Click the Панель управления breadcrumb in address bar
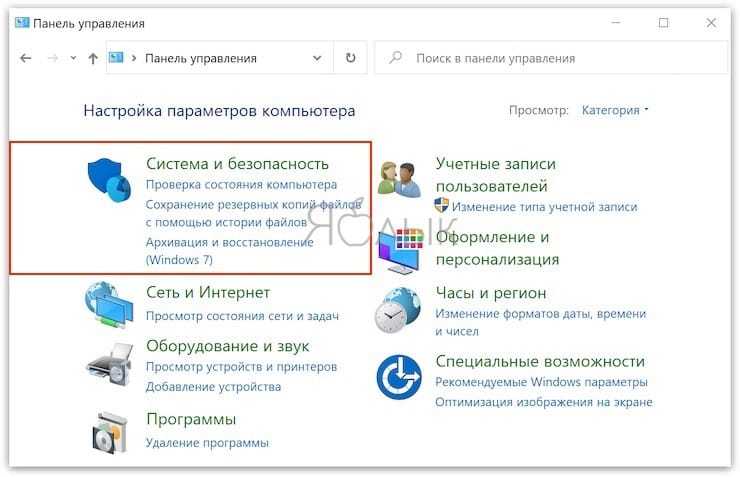This screenshot has width=740, height=477. [x=201, y=58]
